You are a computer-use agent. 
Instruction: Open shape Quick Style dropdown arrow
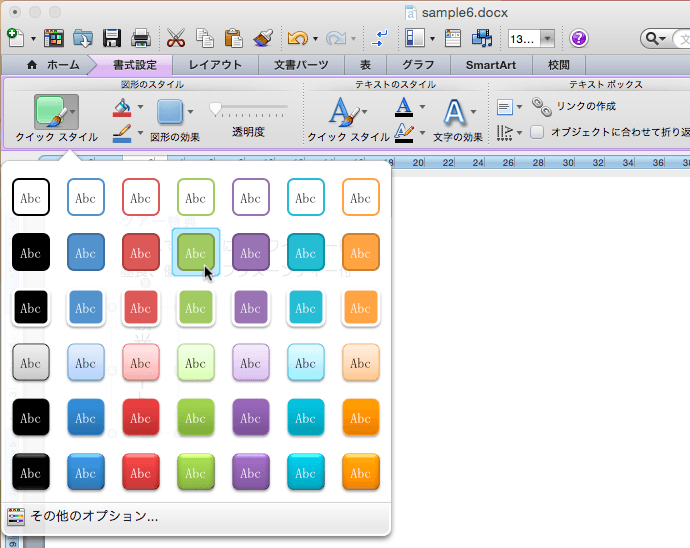point(73,112)
